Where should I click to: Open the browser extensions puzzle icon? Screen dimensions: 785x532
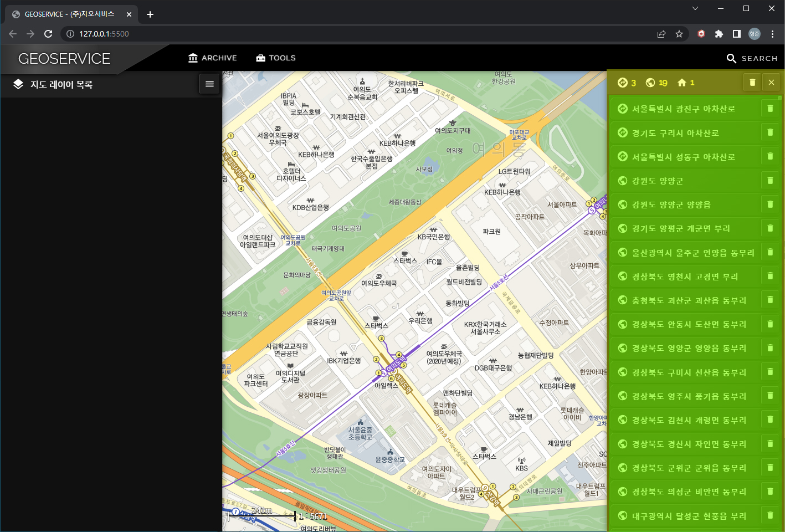click(x=719, y=34)
